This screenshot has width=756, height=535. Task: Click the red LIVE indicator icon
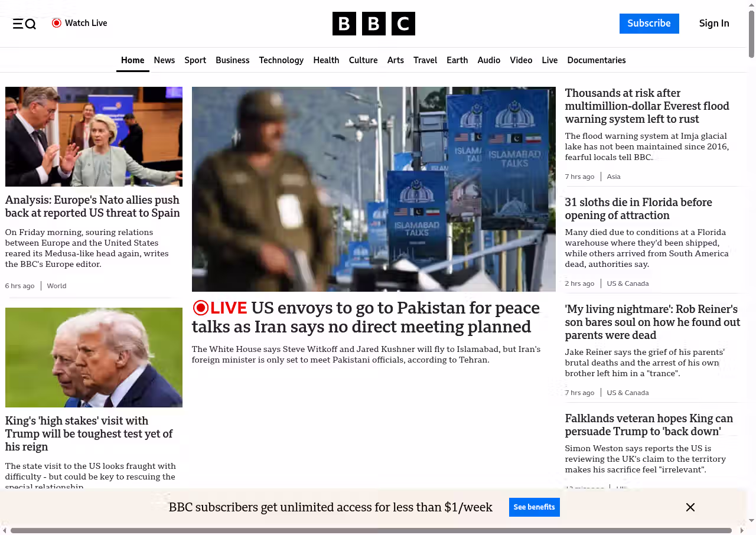coord(201,308)
